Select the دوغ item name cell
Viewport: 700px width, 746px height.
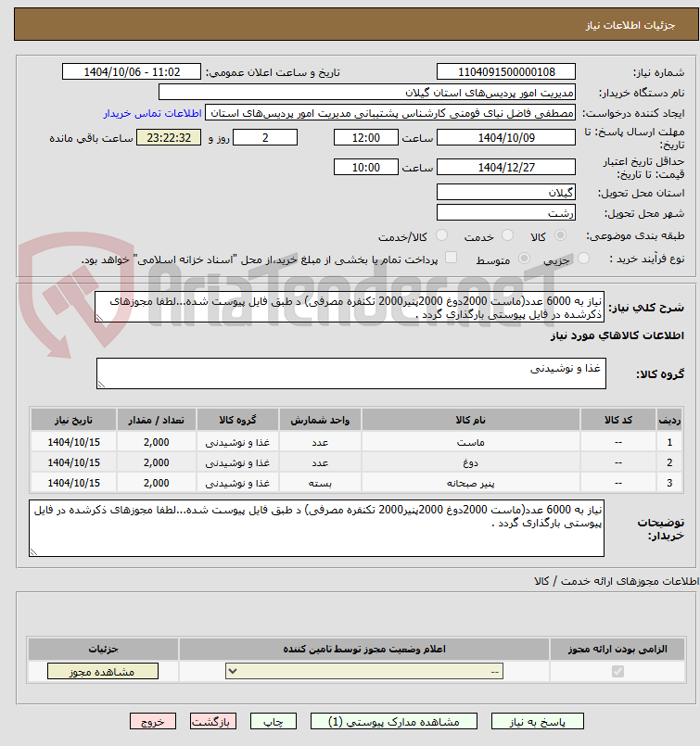pyautogui.click(x=471, y=462)
